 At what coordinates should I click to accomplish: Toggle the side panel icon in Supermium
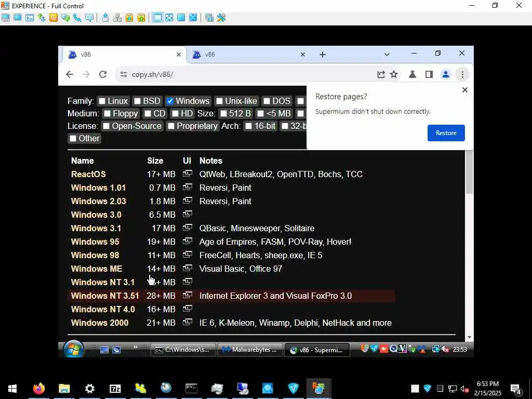pos(429,74)
